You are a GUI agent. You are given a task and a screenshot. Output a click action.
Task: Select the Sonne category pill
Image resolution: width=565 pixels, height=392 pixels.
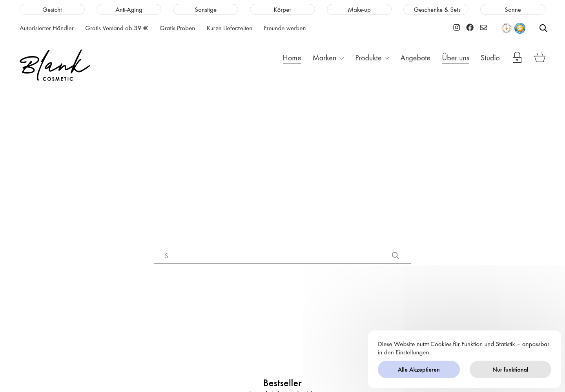pyautogui.click(x=513, y=9)
